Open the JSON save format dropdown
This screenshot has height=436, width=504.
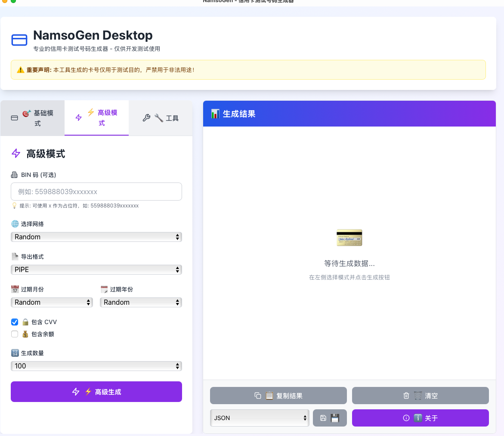click(x=260, y=418)
